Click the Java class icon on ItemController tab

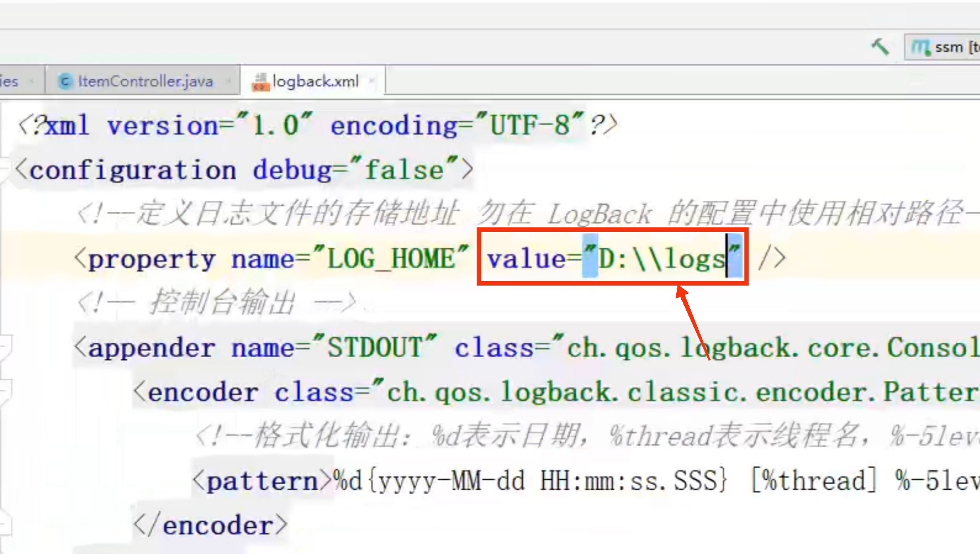click(65, 82)
